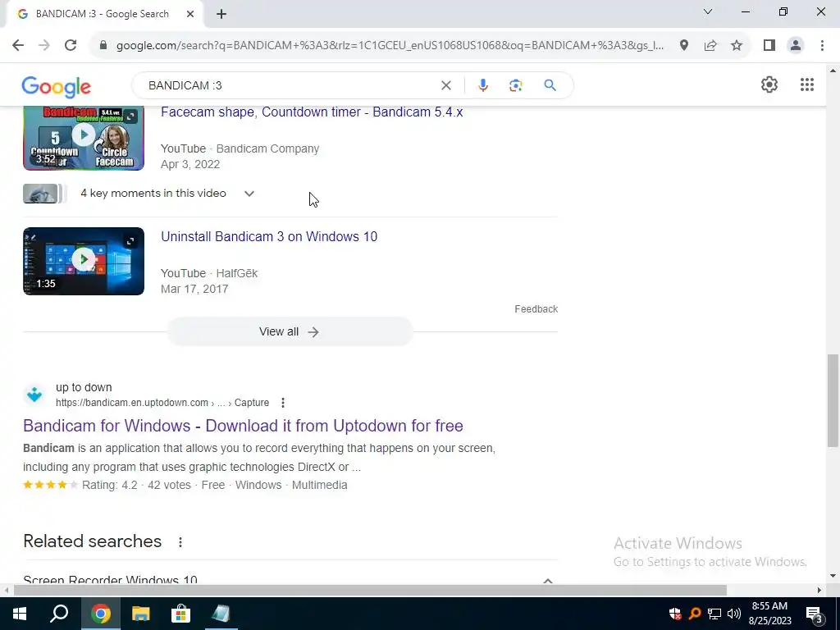
Task: Click the scroll-down arrow of page scrollbar
Action: click(x=833, y=577)
